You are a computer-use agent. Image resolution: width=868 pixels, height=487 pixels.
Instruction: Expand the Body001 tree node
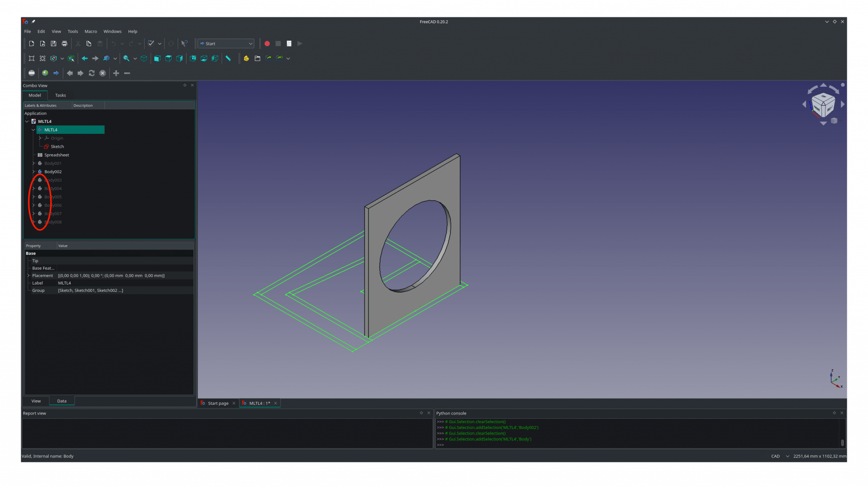[33, 163]
